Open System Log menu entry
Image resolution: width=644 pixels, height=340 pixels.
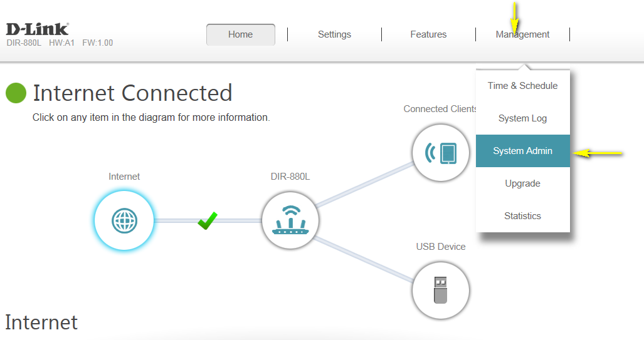tap(522, 118)
